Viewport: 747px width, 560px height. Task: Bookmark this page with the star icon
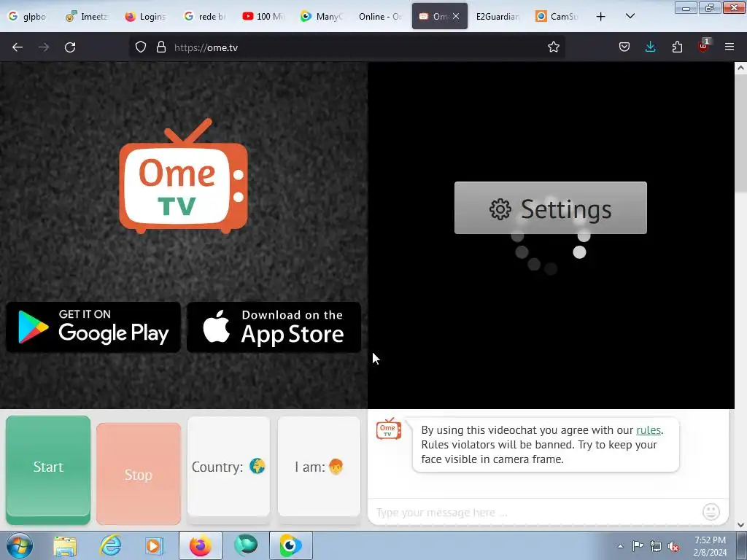553,47
